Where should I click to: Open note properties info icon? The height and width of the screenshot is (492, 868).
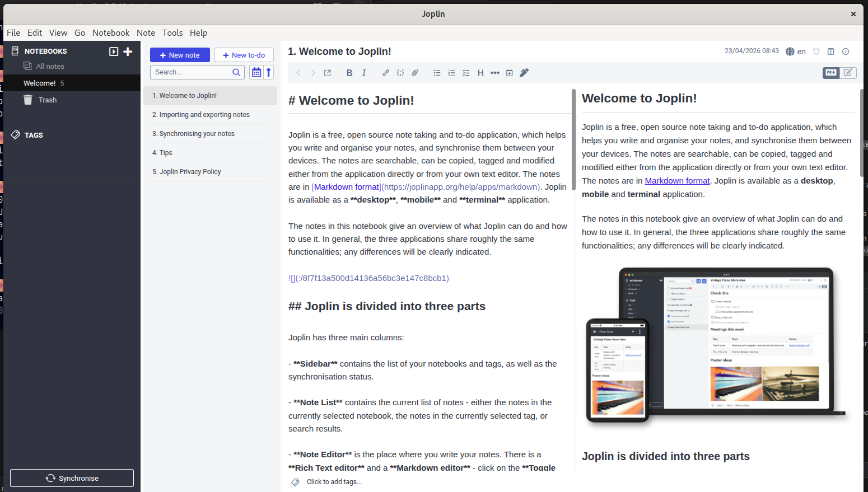click(846, 51)
